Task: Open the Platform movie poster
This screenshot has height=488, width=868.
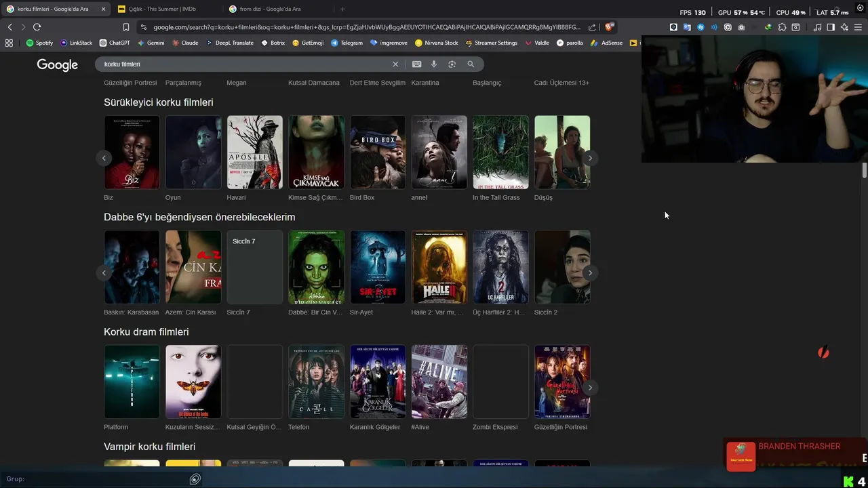Action: tap(132, 382)
